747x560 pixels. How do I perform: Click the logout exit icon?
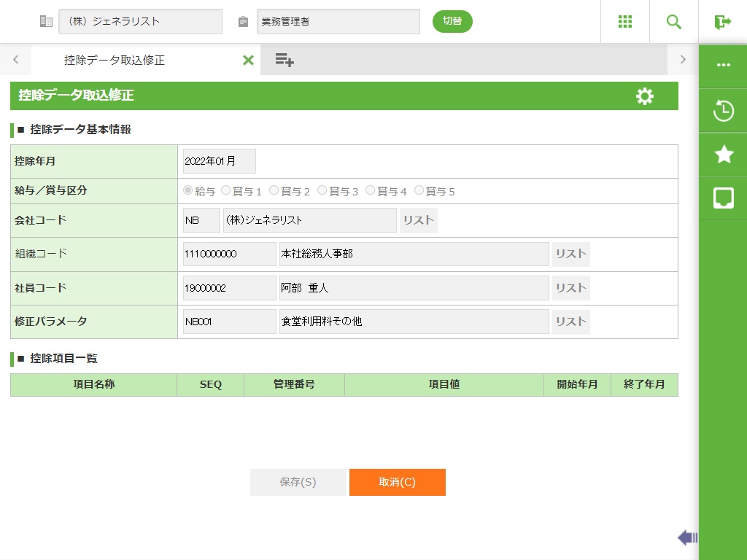(722, 22)
